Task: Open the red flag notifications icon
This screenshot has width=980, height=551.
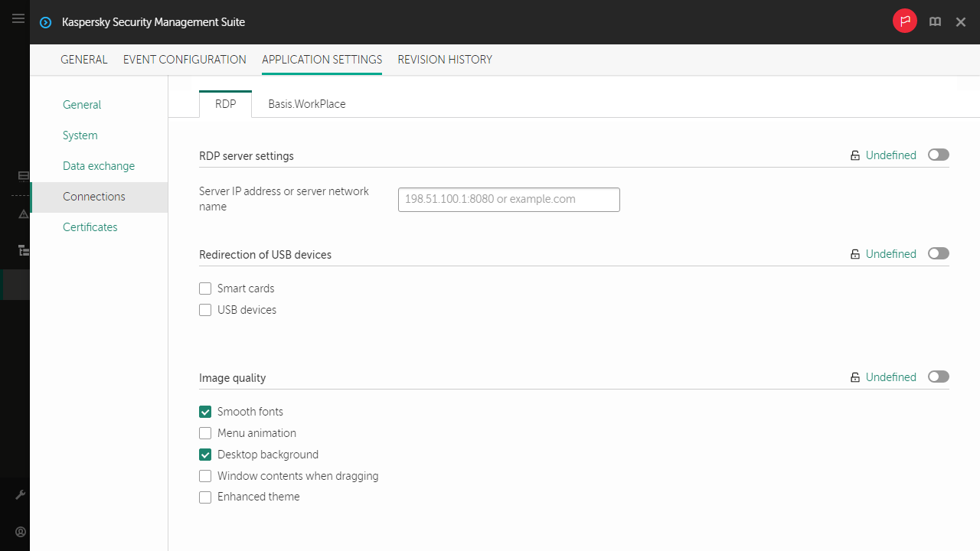Action: tap(904, 21)
